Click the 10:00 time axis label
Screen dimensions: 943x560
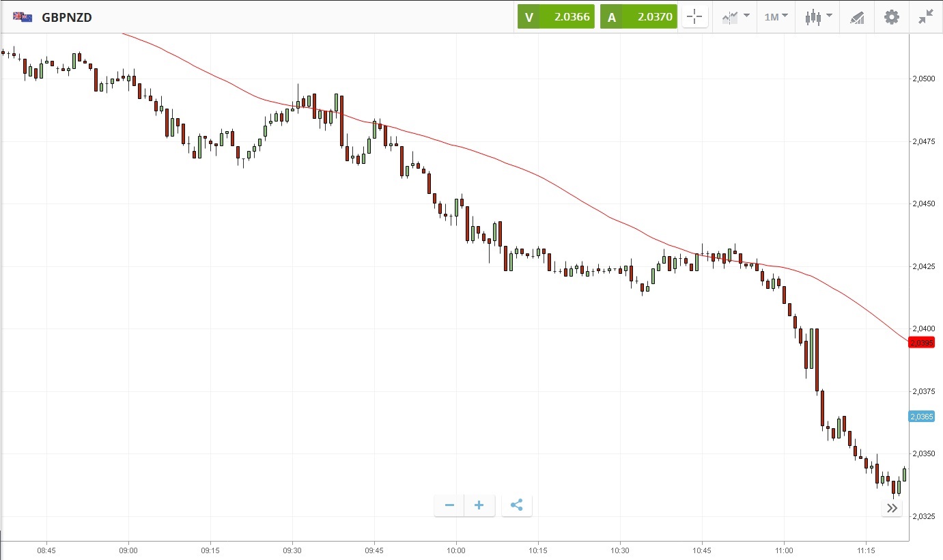(456, 550)
